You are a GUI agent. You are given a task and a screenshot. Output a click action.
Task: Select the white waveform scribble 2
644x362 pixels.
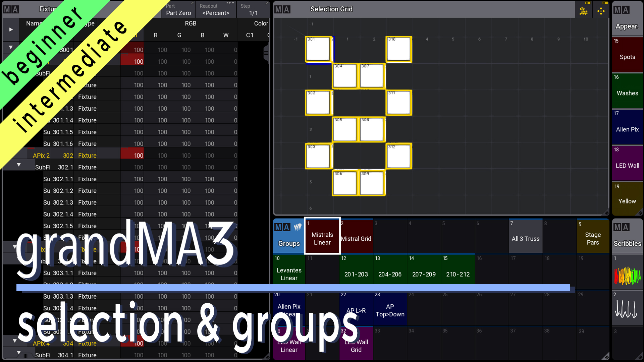[x=626, y=309]
